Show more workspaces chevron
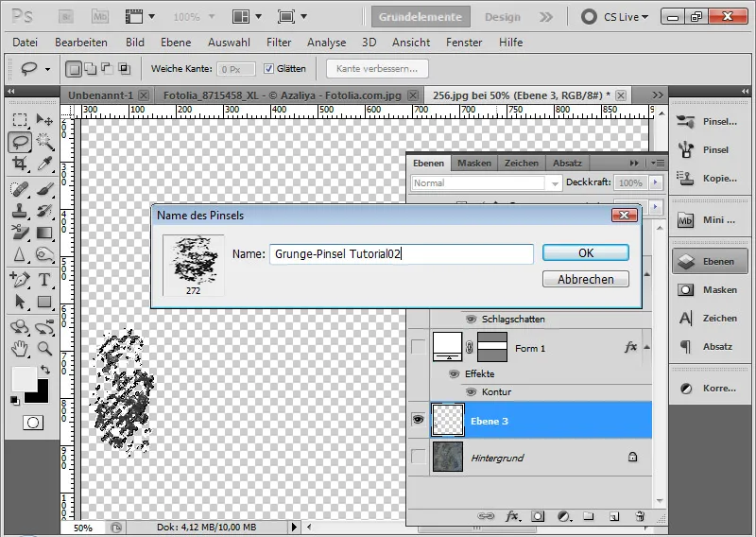 (x=546, y=17)
